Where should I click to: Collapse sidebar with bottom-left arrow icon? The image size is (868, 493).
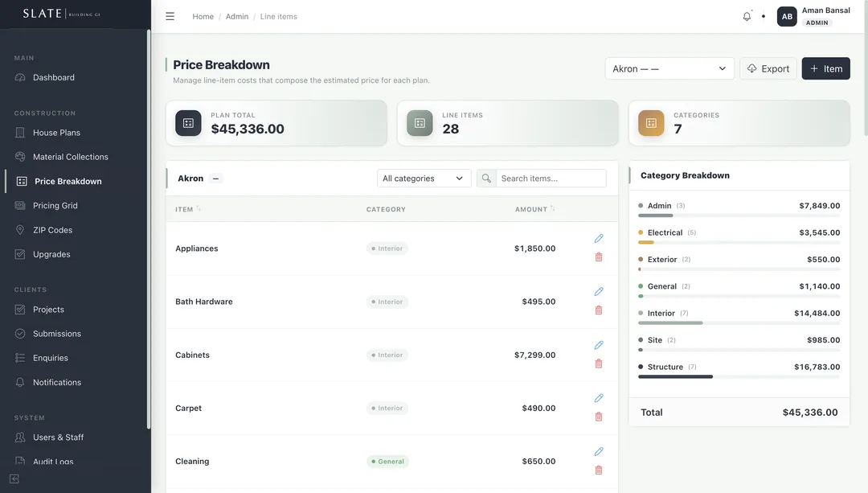tap(14, 479)
